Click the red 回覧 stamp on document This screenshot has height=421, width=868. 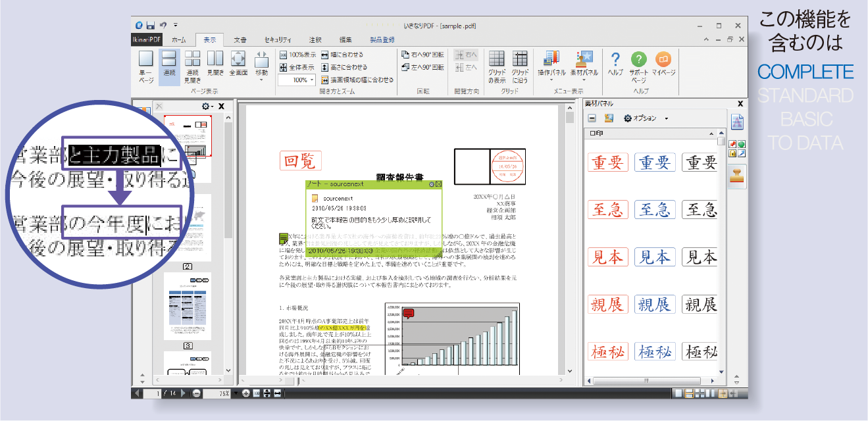point(301,160)
